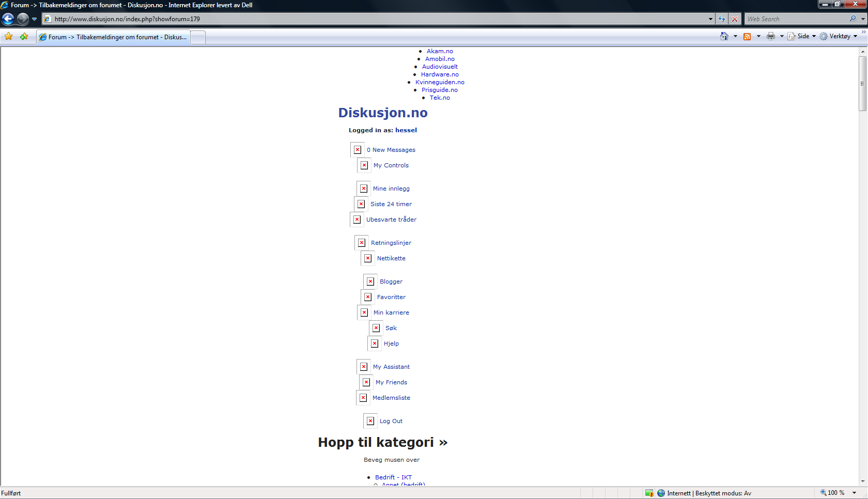The height and width of the screenshot is (499, 868).
Task: Open the Min karriere link
Action: pos(391,313)
